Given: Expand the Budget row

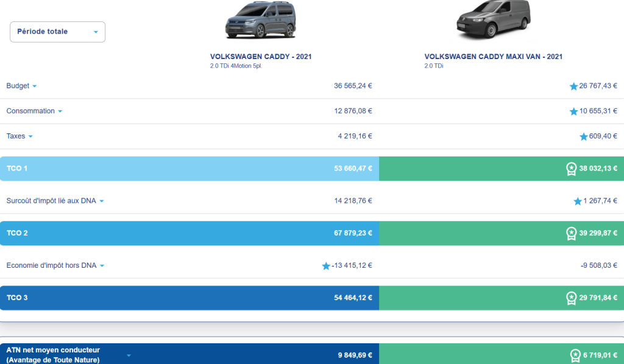Looking at the screenshot, I should (34, 86).
